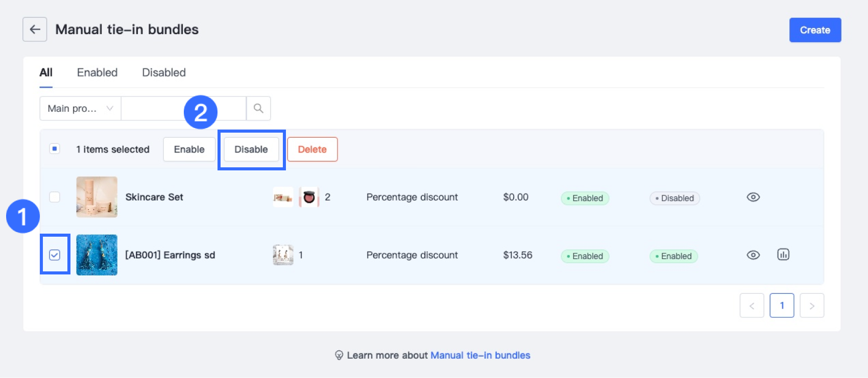868x378 pixels.
Task: Switch to the Enabled tab
Action: tap(97, 72)
